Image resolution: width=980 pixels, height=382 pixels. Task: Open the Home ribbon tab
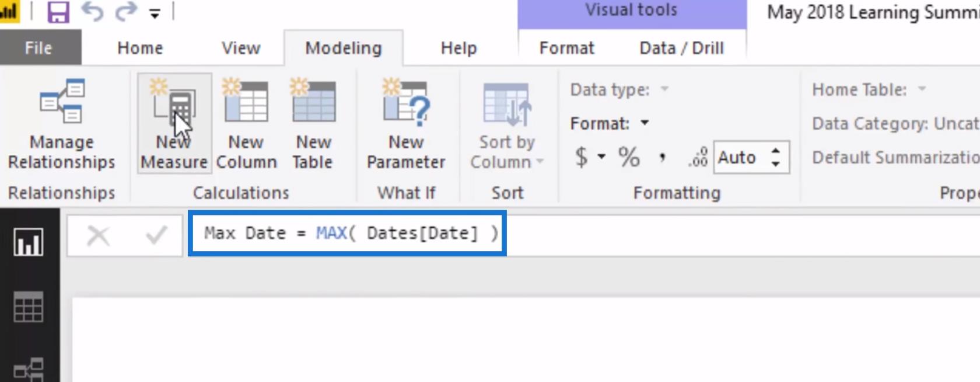[x=140, y=48]
